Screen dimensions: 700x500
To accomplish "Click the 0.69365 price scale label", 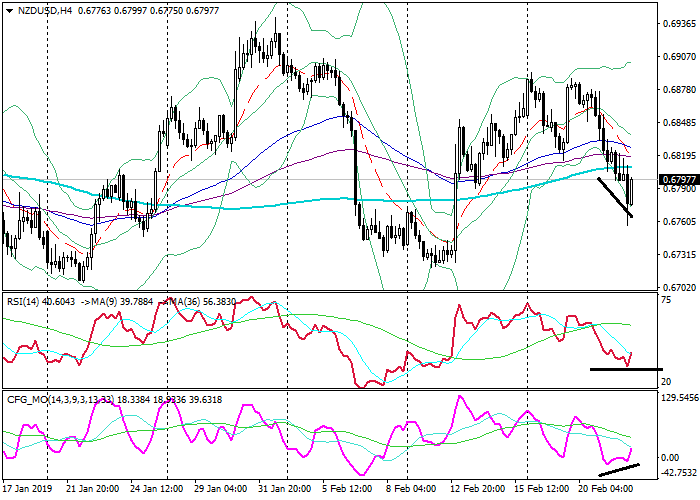I will [678, 27].
